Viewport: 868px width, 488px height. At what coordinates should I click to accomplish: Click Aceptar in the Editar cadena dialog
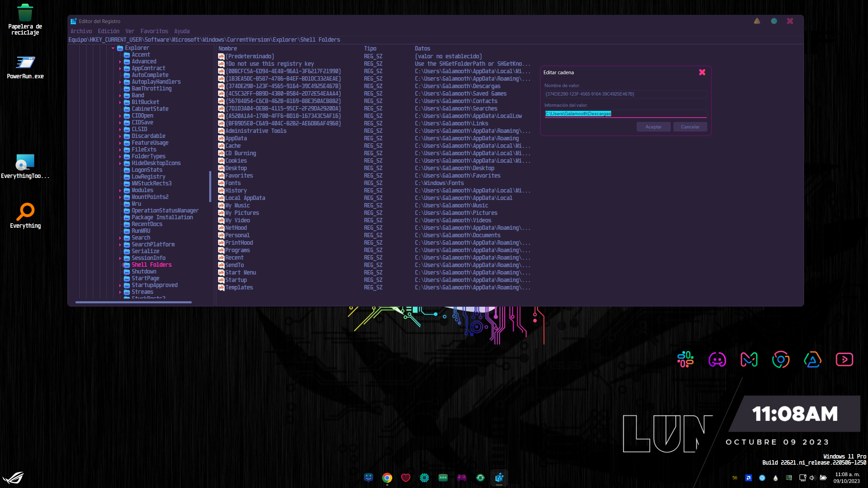click(653, 126)
